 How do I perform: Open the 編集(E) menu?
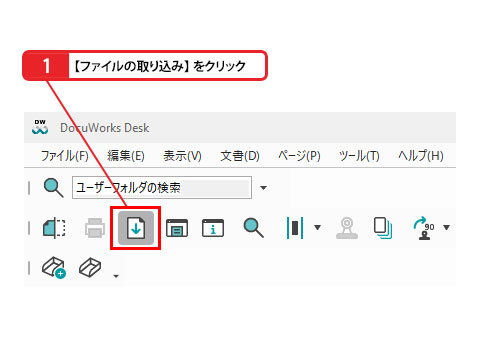pyautogui.click(x=126, y=156)
